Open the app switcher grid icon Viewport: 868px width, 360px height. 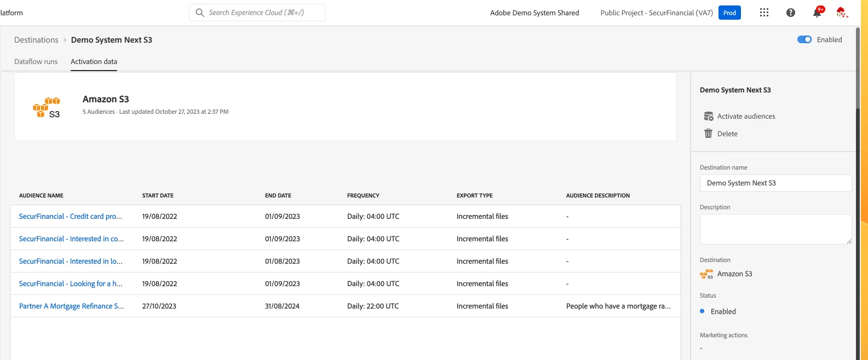(x=764, y=13)
